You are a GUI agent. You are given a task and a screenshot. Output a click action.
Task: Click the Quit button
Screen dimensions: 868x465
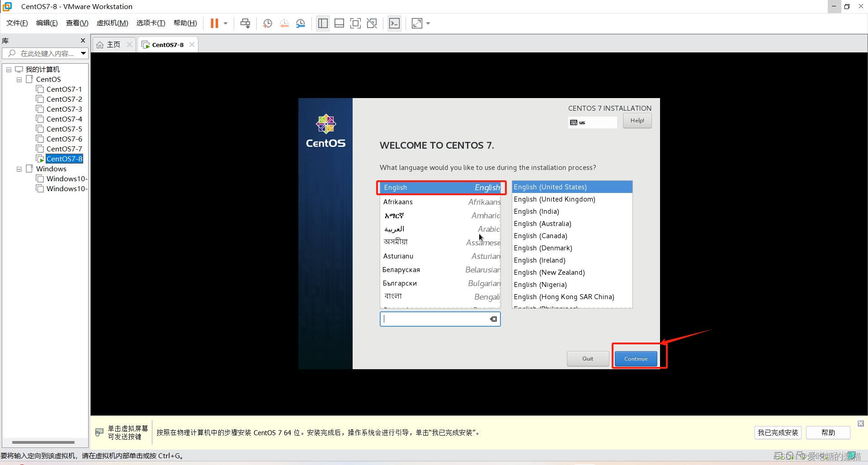click(x=588, y=359)
